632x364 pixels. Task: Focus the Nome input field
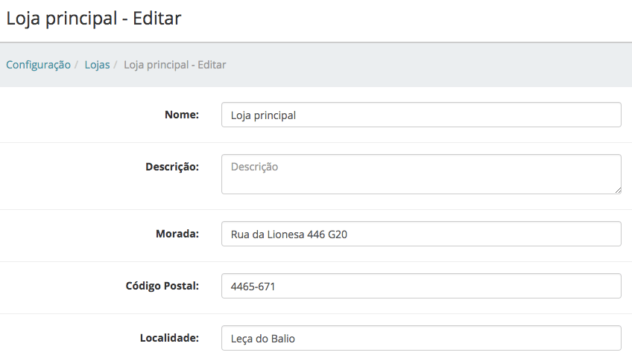[420, 115]
